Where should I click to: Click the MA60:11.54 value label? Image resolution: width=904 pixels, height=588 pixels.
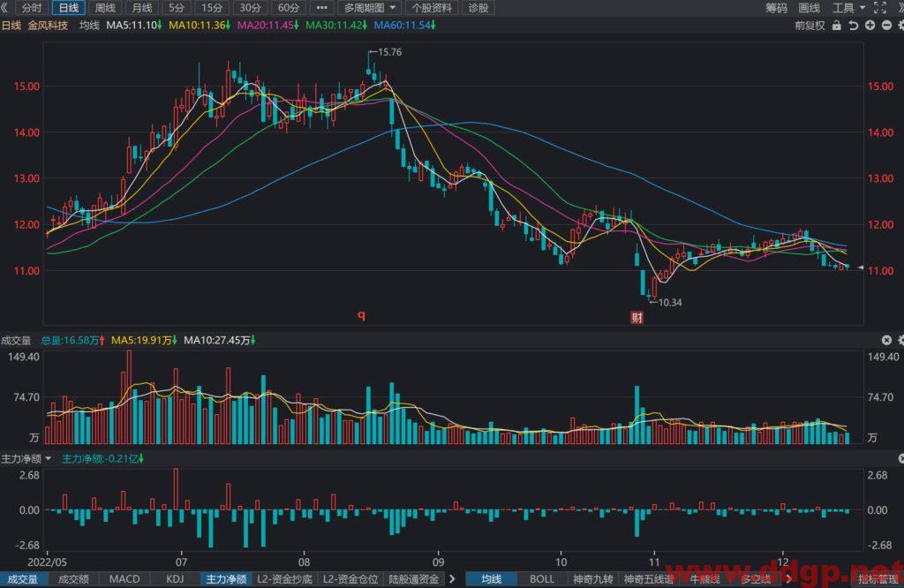[404, 26]
